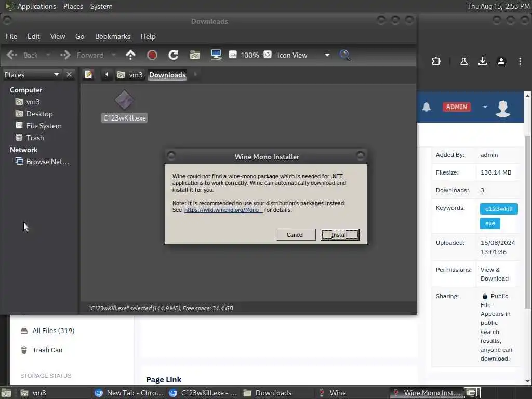Go up to parent folder

(130, 55)
